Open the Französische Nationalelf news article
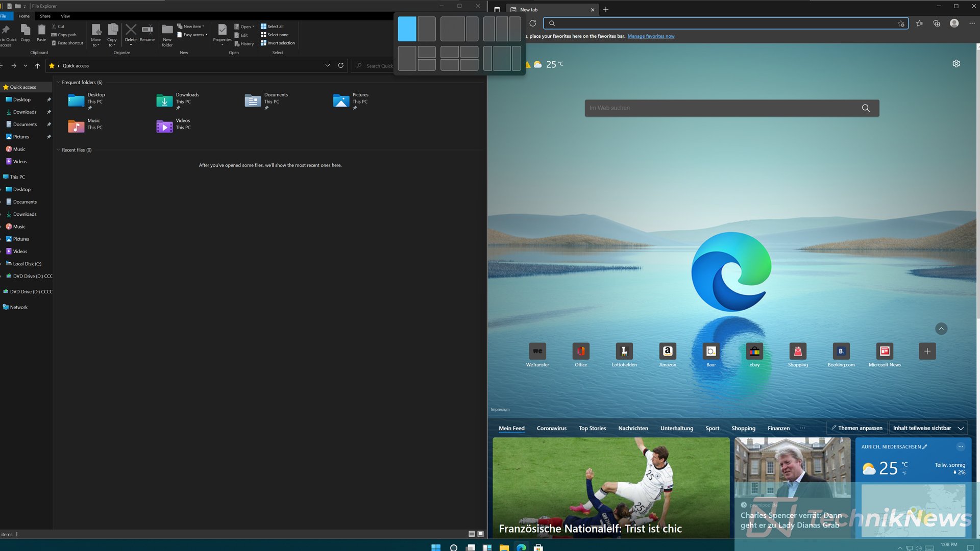This screenshot has height=551, width=980. pyautogui.click(x=611, y=488)
